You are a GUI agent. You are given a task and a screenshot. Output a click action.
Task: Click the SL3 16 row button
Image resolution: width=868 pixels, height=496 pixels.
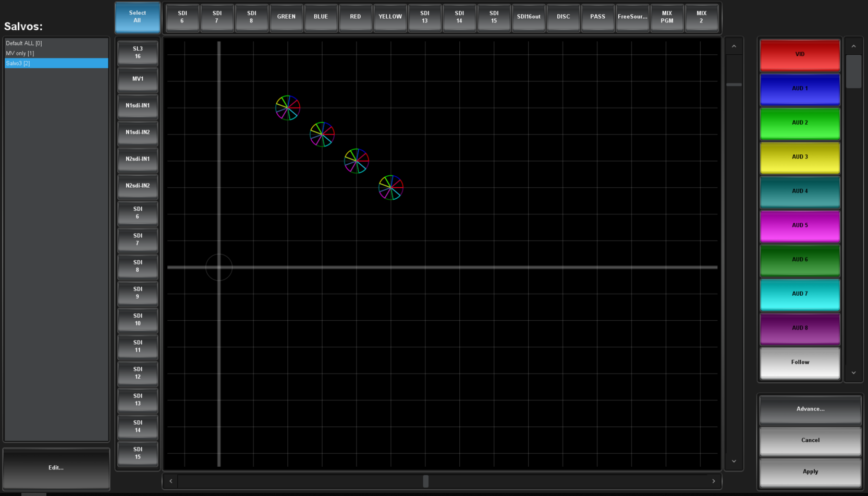pos(138,53)
